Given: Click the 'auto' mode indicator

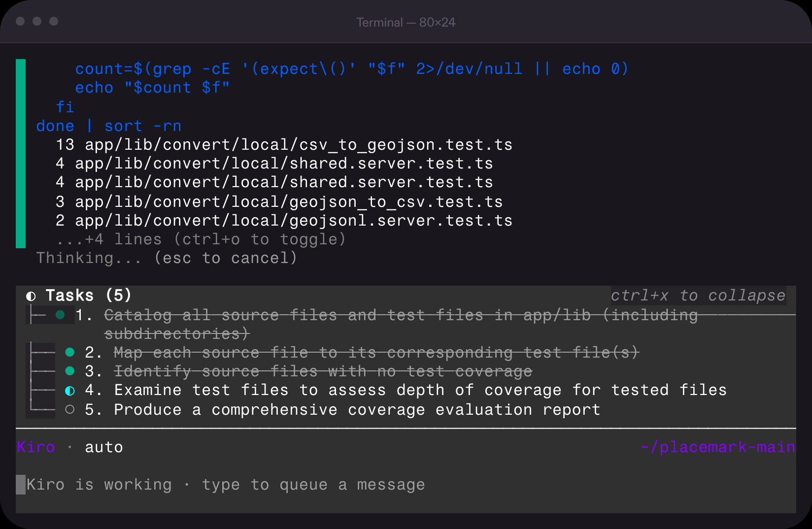Looking at the screenshot, I should [103, 447].
